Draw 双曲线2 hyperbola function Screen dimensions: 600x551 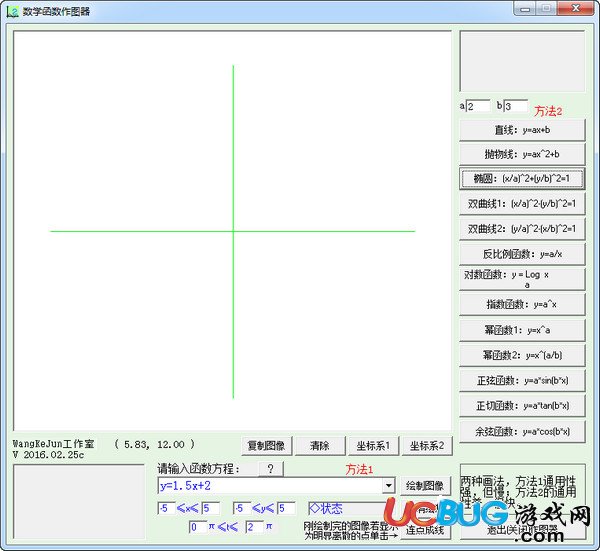[x=522, y=229]
